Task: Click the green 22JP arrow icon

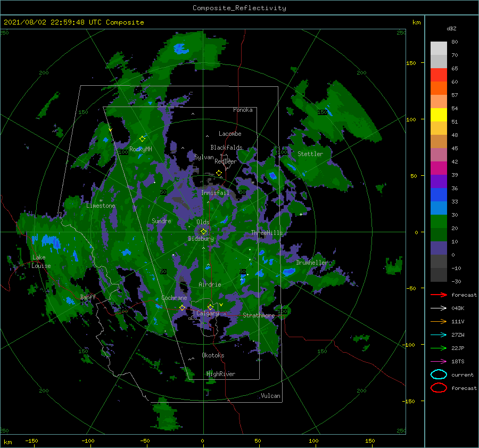Action: [x=439, y=348]
